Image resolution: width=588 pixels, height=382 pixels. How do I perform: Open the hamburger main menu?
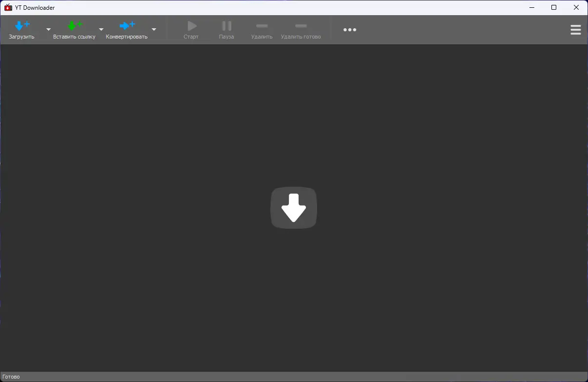pos(576,30)
